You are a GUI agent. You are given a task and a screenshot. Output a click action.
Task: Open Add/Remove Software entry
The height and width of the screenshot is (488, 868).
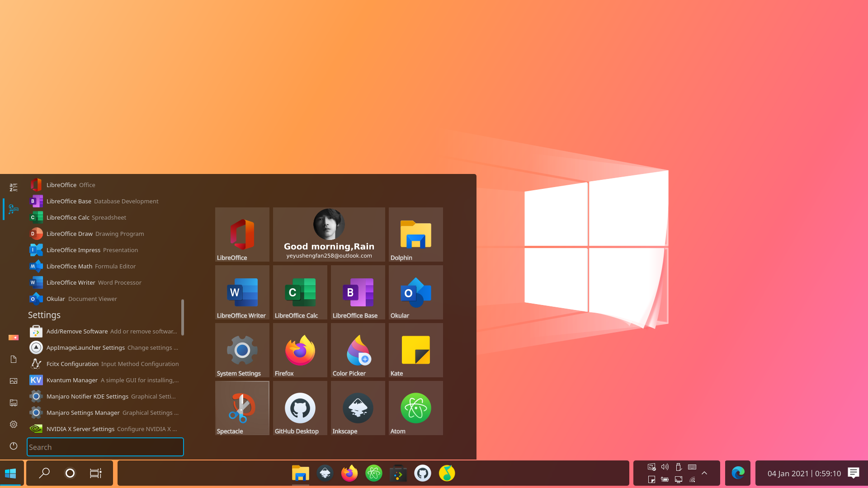point(104,331)
